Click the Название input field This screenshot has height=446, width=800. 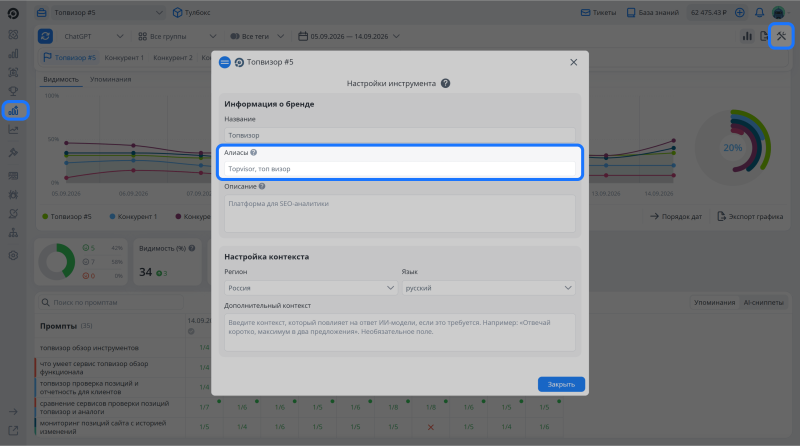399,135
